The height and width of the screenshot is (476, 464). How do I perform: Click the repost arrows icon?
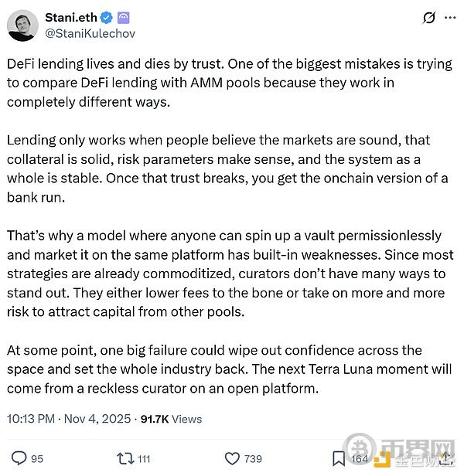coord(122,458)
